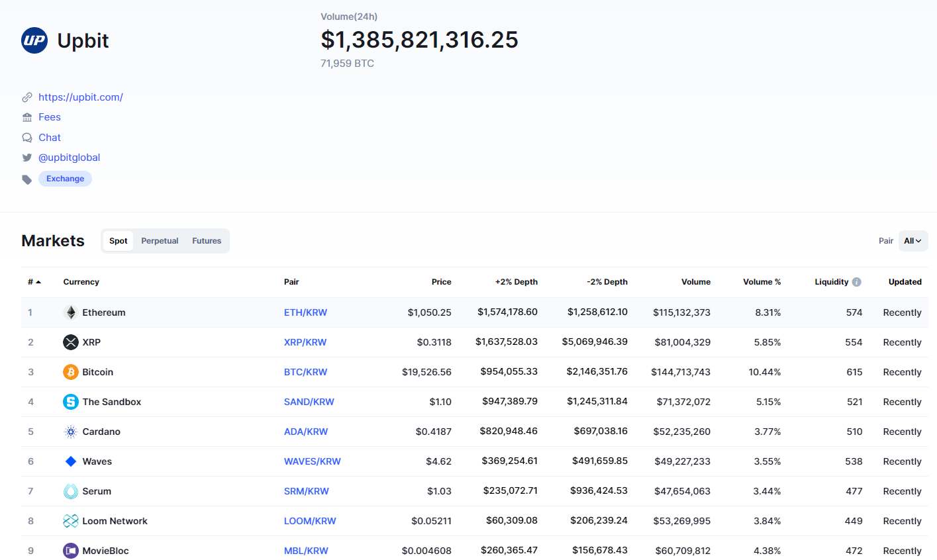Screen dimensions: 937x560
Task: Click the $5,069,946.39 depth cell
Action: click(x=595, y=342)
